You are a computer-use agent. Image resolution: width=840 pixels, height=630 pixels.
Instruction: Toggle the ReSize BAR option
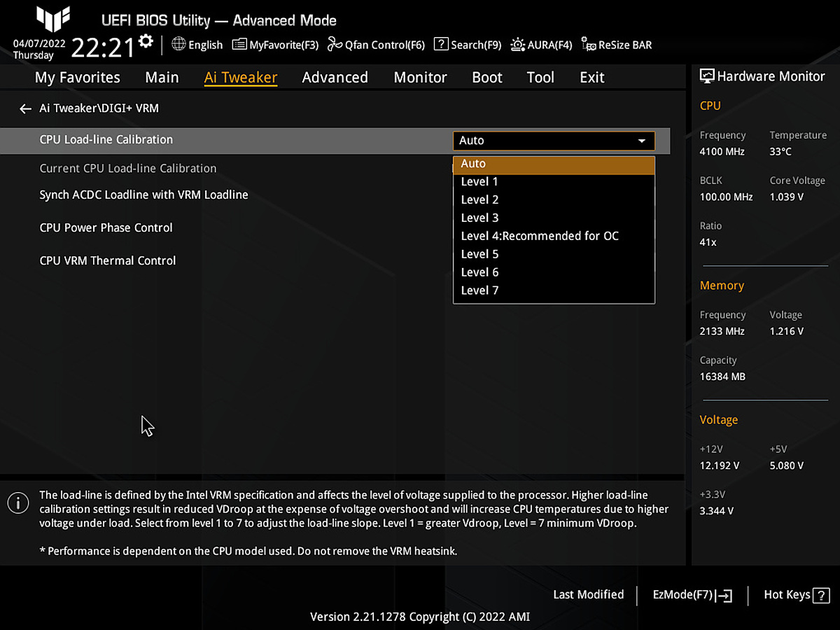pos(616,45)
